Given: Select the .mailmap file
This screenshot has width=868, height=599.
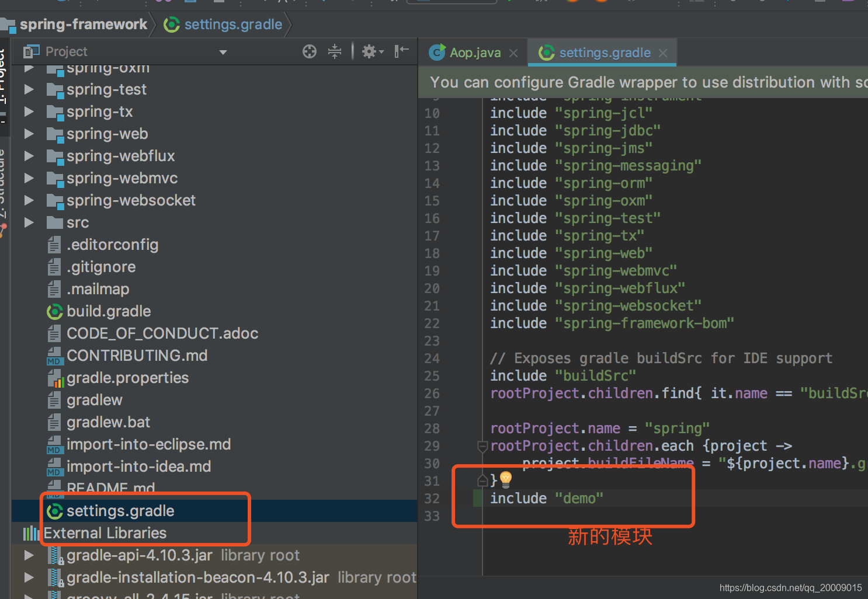Looking at the screenshot, I should 98,289.
